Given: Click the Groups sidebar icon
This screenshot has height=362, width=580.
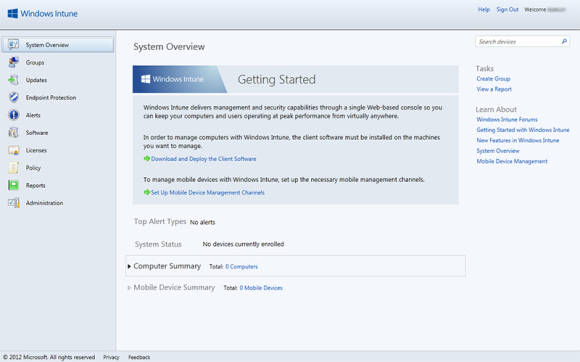Looking at the screenshot, I should (x=13, y=62).
